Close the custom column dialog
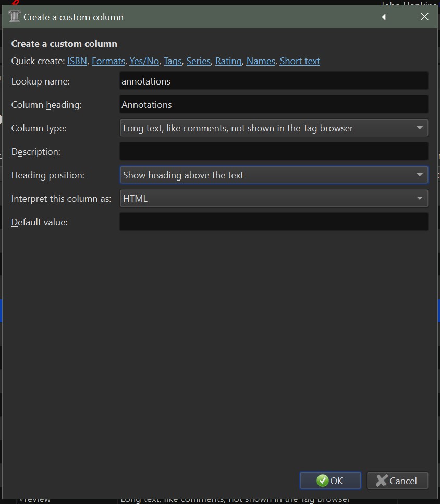440x504 pixels. (x=424, y=17)
